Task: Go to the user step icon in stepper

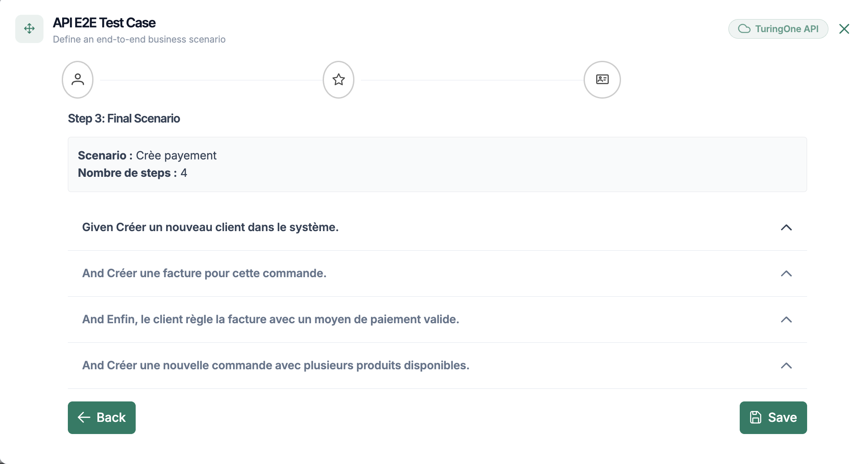Action: [78, 80]
